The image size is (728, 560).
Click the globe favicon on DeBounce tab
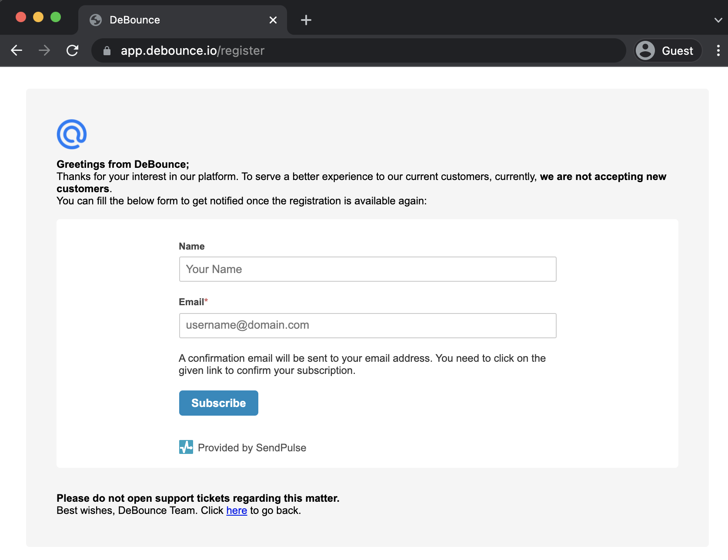coord(96,20)
